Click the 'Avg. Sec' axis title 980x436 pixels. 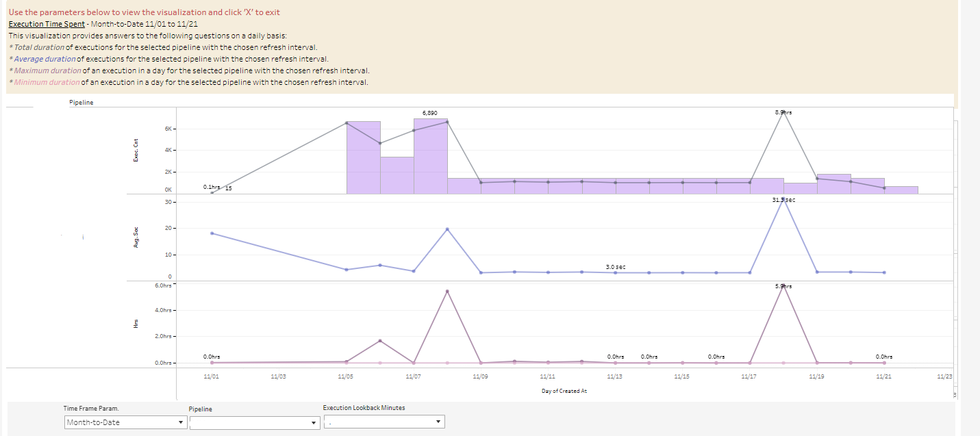point(136,237)
